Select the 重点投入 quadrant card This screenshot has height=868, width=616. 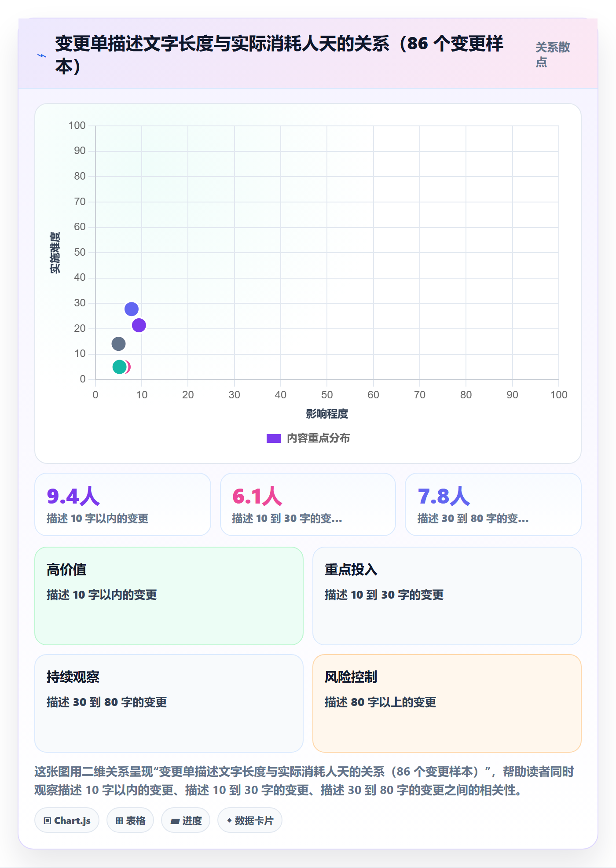(x=447, y=596)
